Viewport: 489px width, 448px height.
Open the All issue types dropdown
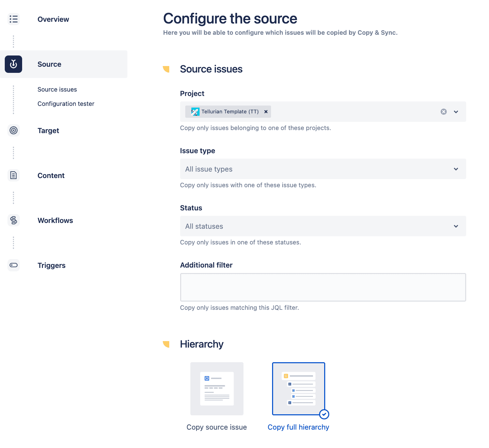[x=456, y=169]
